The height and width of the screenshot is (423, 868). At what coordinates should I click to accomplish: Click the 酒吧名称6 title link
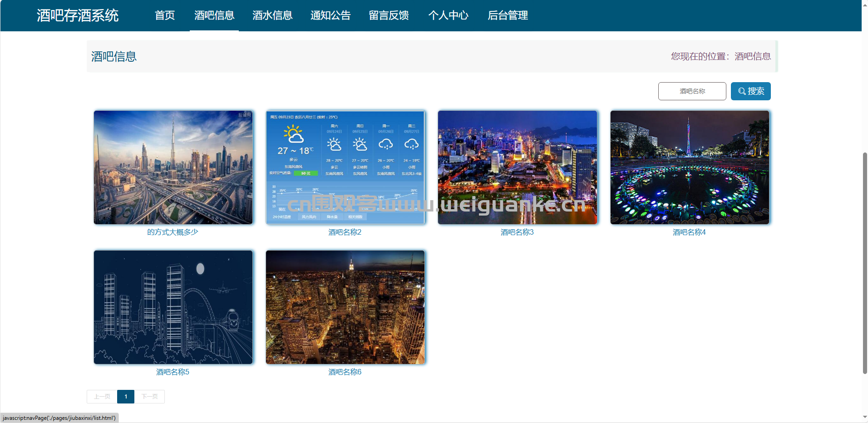click(345, 372)
